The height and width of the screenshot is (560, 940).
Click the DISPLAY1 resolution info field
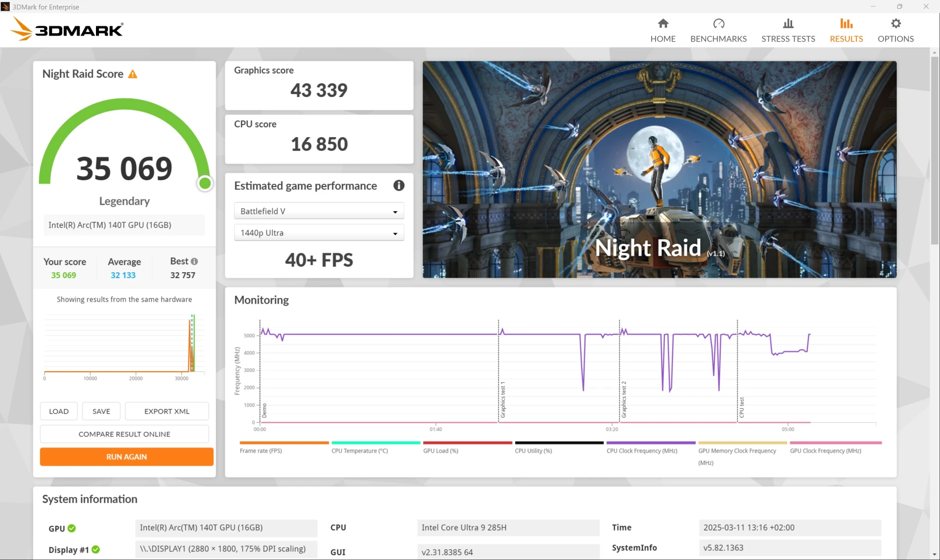pyautogui.click(x=226, y=549)
